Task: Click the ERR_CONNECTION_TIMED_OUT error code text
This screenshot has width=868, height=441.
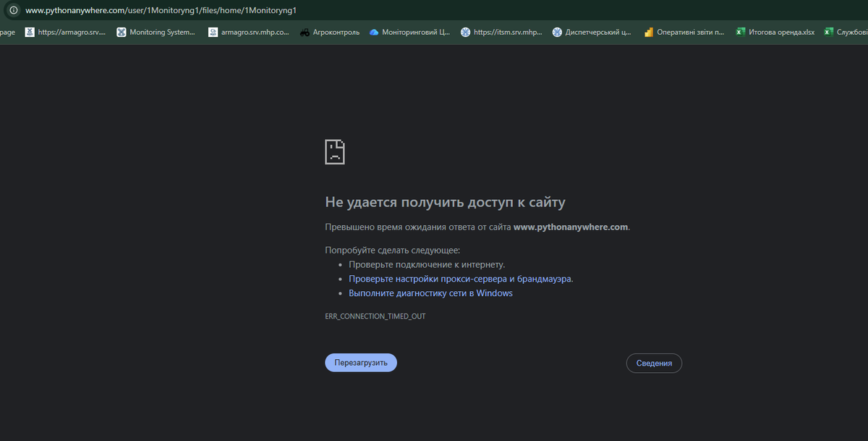Action: 375,317
